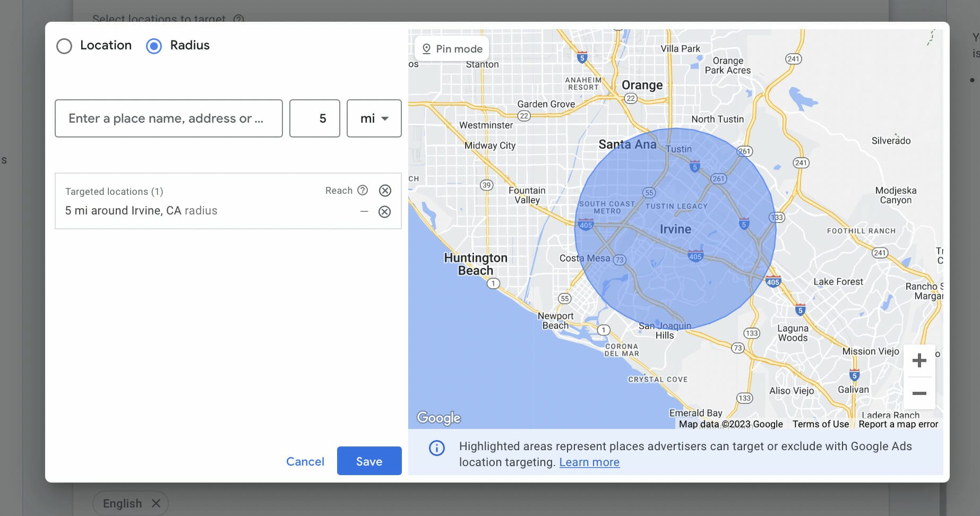This screenshot has height=516, width=980.
Task: Remove the 5 mi around Irvine radius entry
Action: tap(384, 211)
